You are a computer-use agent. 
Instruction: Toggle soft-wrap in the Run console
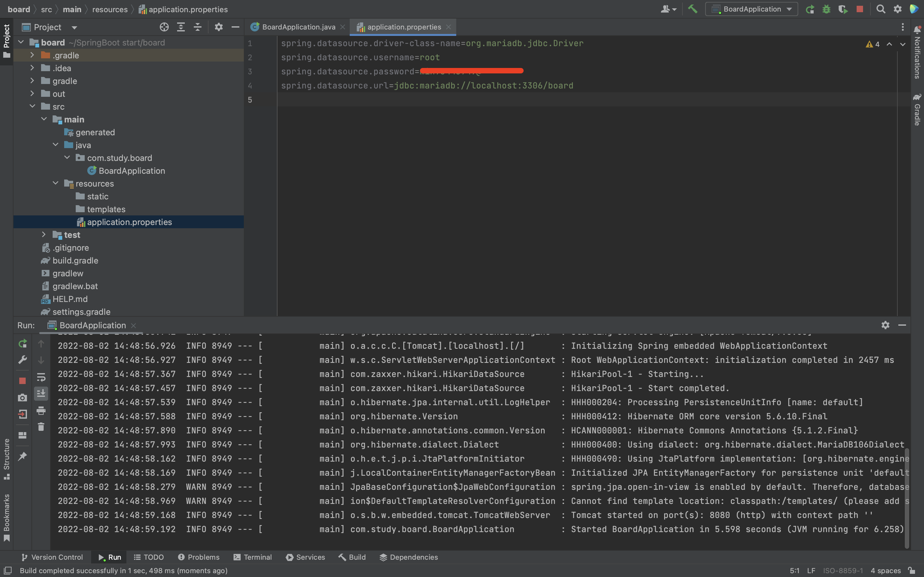tap(41, 377)
